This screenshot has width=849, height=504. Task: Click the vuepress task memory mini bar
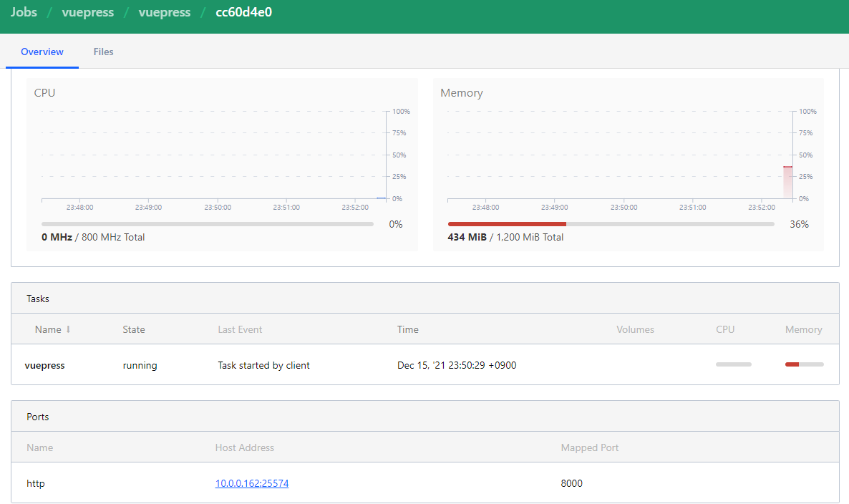pyautogui.click(x=804, y=364)
